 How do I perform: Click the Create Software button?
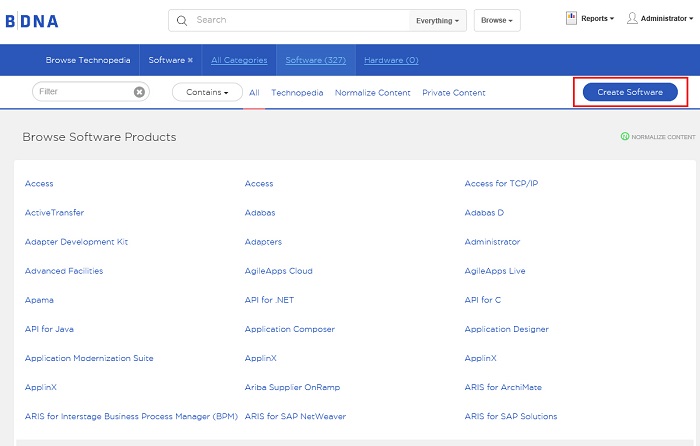click(x=630, y=92)
